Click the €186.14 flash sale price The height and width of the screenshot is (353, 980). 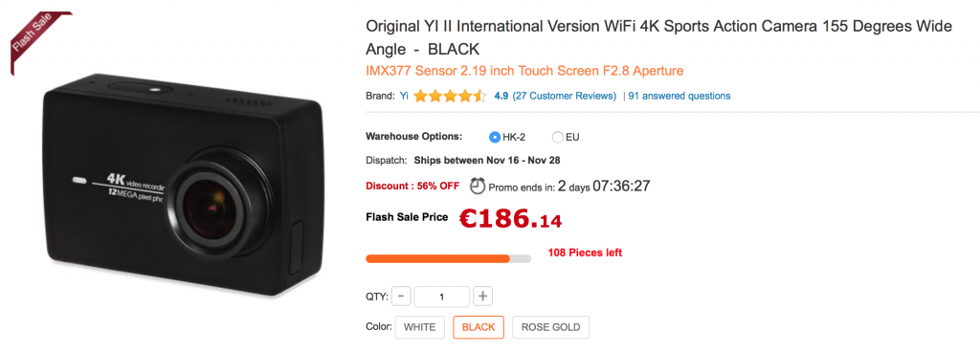[510, 218]
